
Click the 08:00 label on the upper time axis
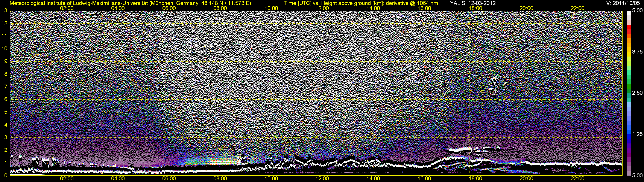pyautogui.click(x=220, y=8)
